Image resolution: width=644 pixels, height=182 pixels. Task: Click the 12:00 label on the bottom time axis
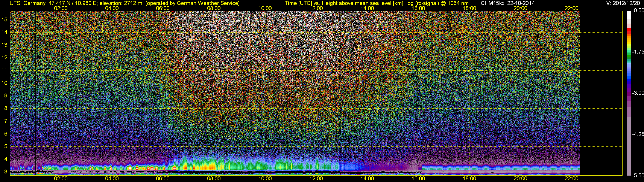tap(316, 179)
